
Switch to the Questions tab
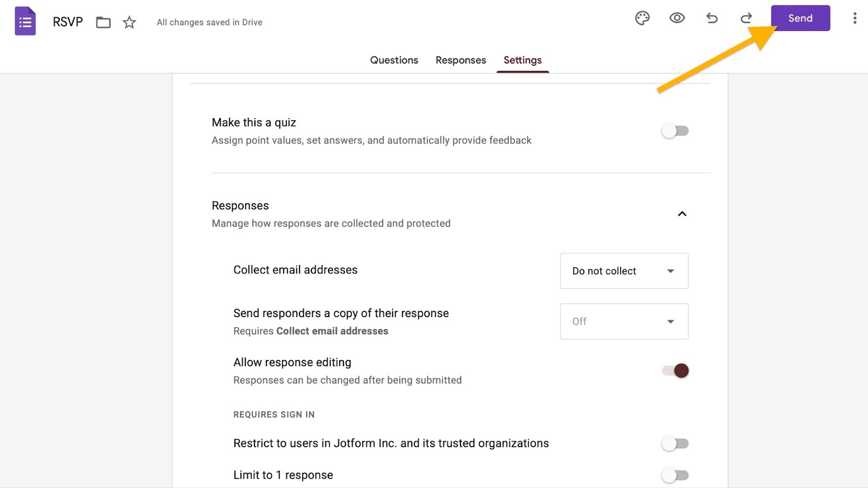pyautogui.click(x=394, y=60)
